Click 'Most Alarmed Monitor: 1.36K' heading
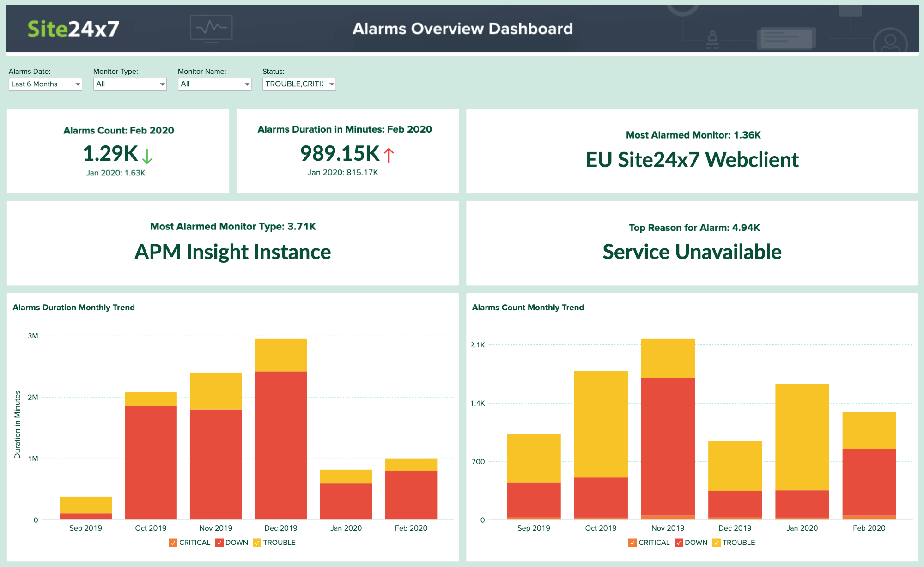924x567 pixels. [x=693, y=135]
